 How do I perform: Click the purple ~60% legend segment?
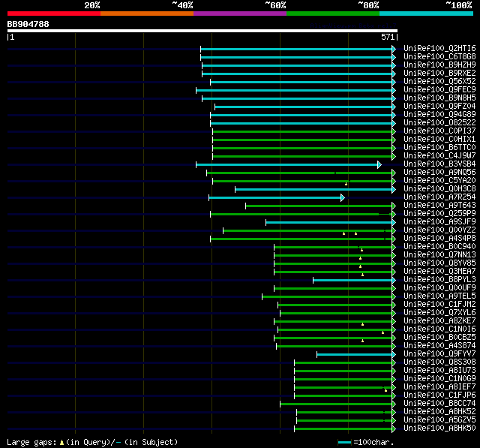point(240,14)
